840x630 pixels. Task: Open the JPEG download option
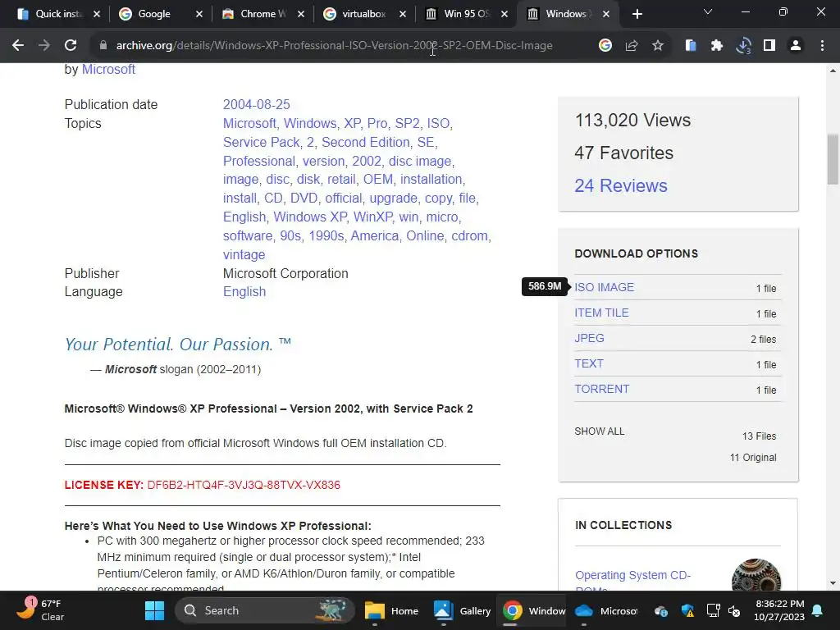[589, 338]
